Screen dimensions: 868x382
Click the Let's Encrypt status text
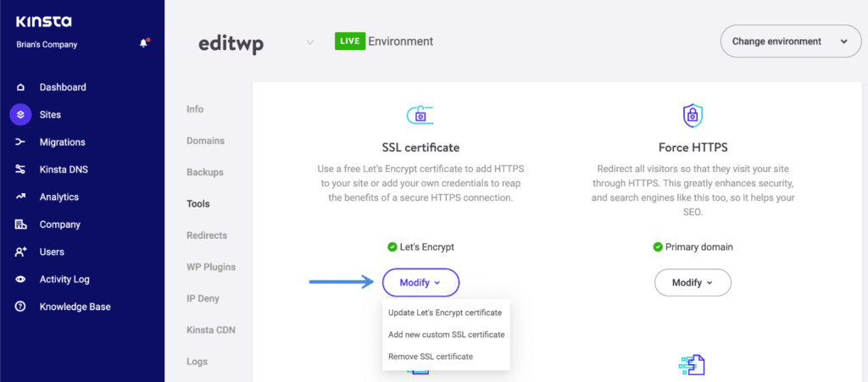(427, 247)
